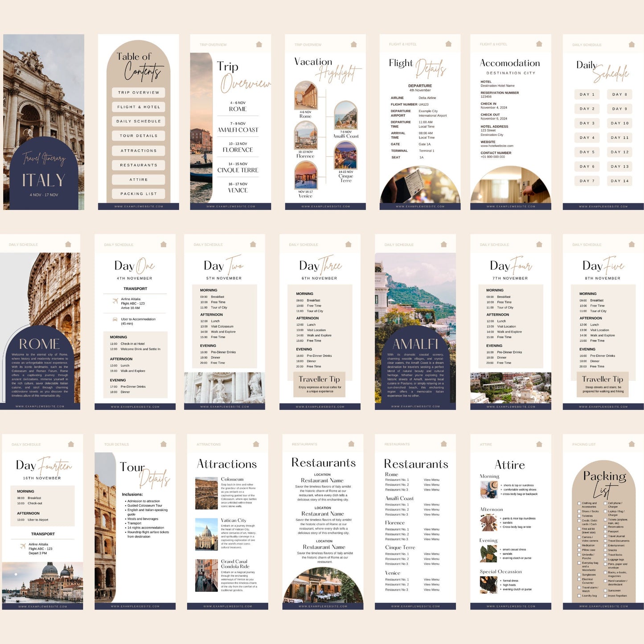Screen dimensions: 644x644
Task: Click the home icon on the Attractions page
Action: (256, 444)
